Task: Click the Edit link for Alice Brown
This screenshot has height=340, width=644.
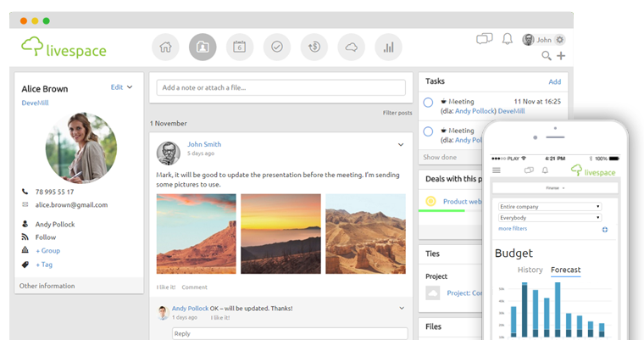Action: [117, 87]
